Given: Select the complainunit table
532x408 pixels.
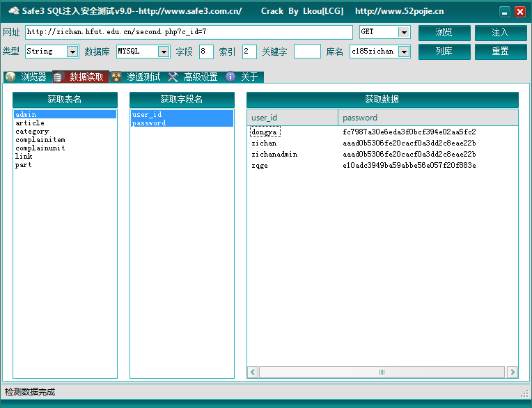Looking at the screenshot, I should click(x=65, y=148).
